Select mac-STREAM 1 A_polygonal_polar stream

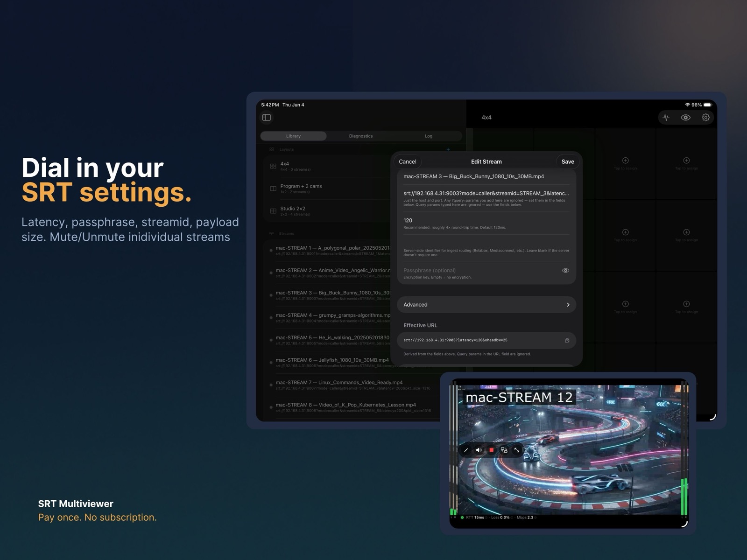(x=327, y=251)
